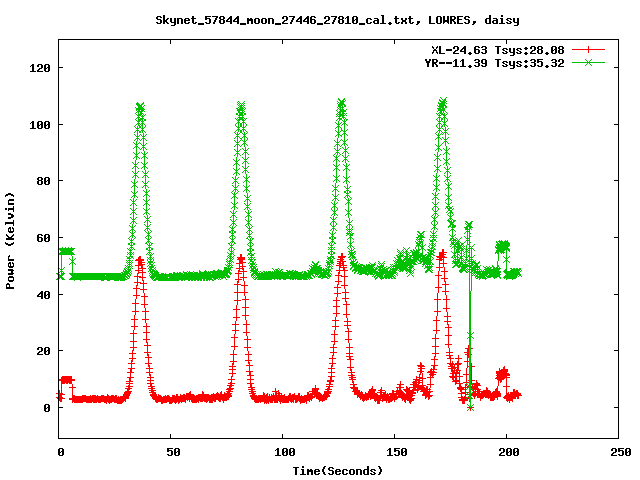
Task: Click the x-axis tick label 200
Action: (x=509, y=452)
